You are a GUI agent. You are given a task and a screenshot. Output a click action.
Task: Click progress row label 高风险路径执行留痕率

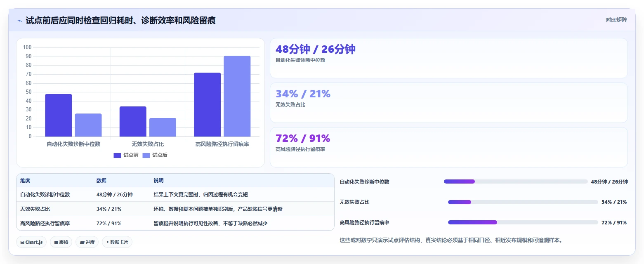point(364,222)
